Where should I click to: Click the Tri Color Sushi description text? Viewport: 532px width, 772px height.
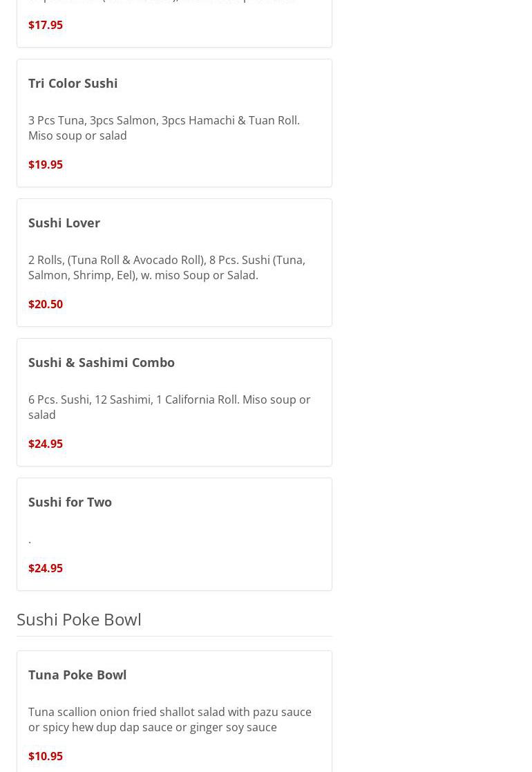coord(164,128)
